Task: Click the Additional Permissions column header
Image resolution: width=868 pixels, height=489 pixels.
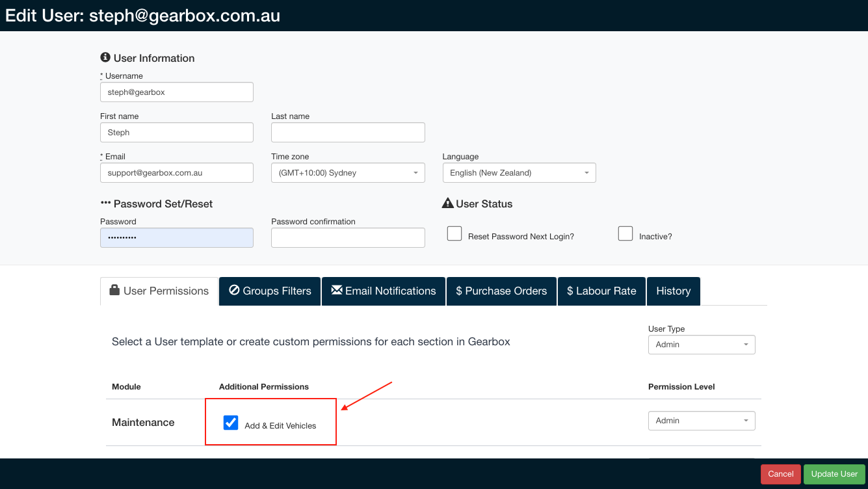Action: (x=264, y=387)
